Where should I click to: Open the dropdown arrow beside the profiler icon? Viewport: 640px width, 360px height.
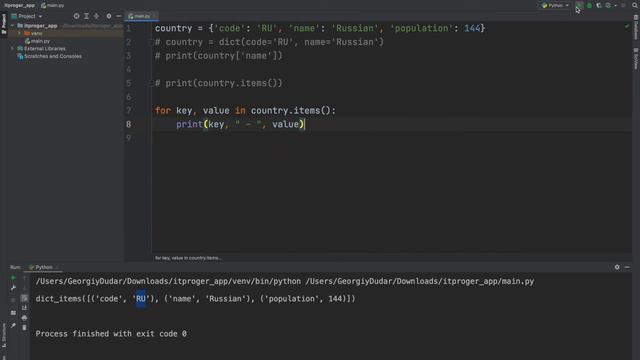[x=615, y=5]
